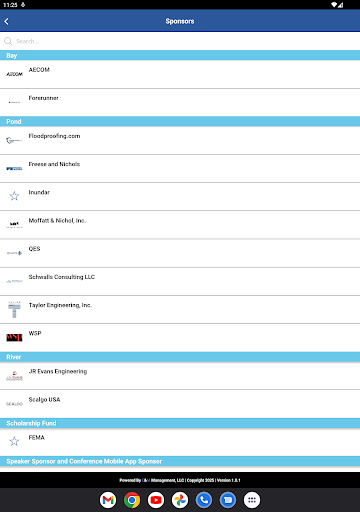Image resolution: width=360 pixels, height=512 pixels.
Task: Open the Forerunner logo thumbnail
Action: point(14,102)
